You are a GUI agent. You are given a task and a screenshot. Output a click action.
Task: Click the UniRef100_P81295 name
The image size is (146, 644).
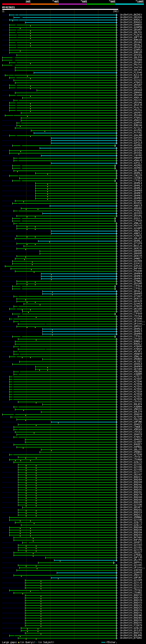coord(131,419)
